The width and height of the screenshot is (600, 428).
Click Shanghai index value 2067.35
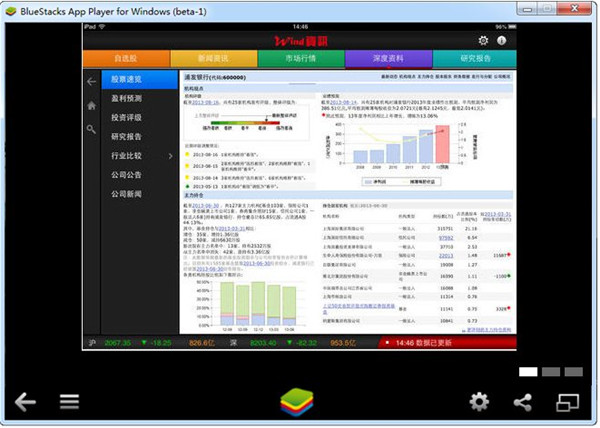(117, 343)
